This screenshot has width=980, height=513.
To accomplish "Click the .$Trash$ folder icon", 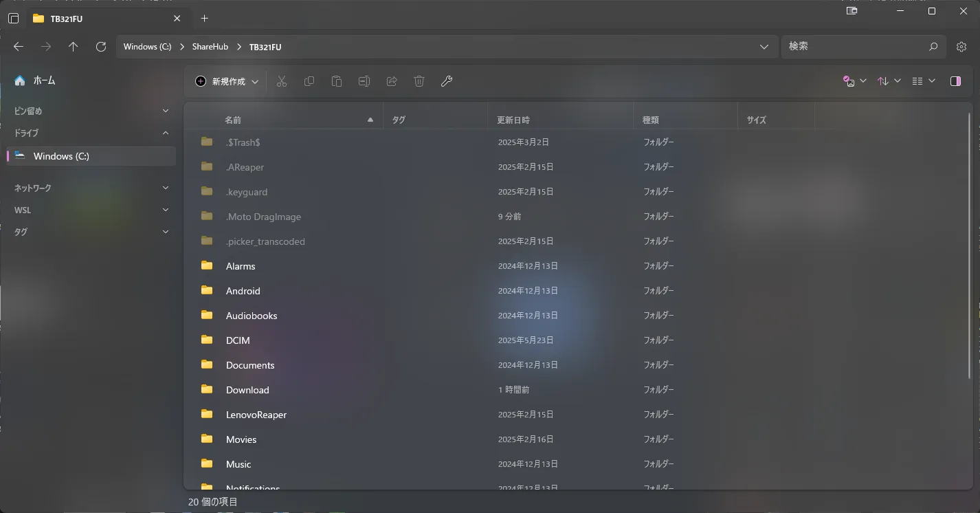I will (x=207, y=142).
